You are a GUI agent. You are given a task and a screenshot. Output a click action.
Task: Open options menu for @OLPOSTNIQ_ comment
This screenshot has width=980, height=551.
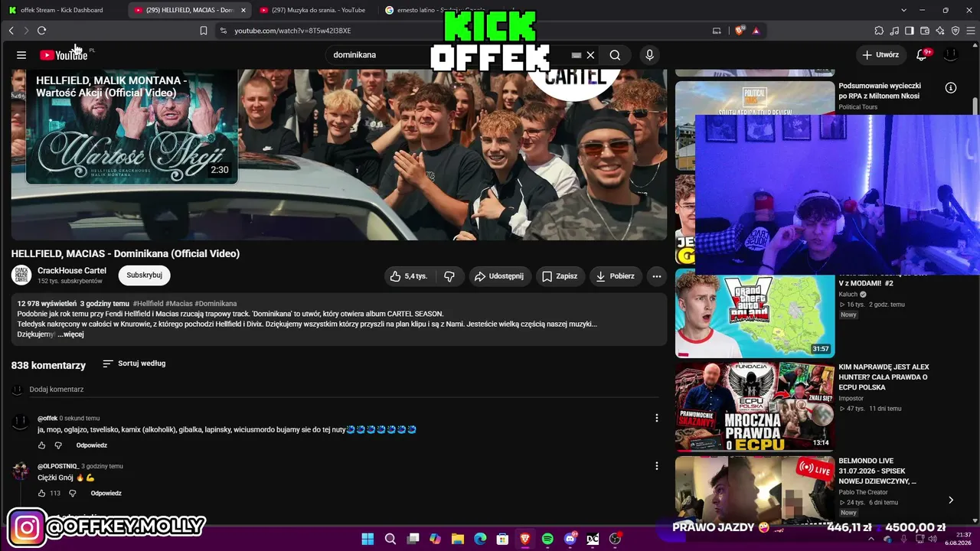656,466
